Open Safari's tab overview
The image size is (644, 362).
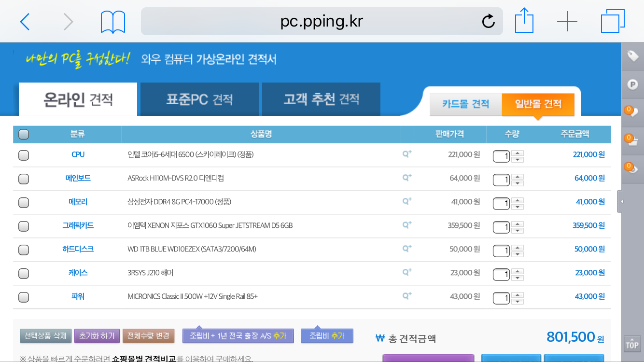click(x=613, y=22)
